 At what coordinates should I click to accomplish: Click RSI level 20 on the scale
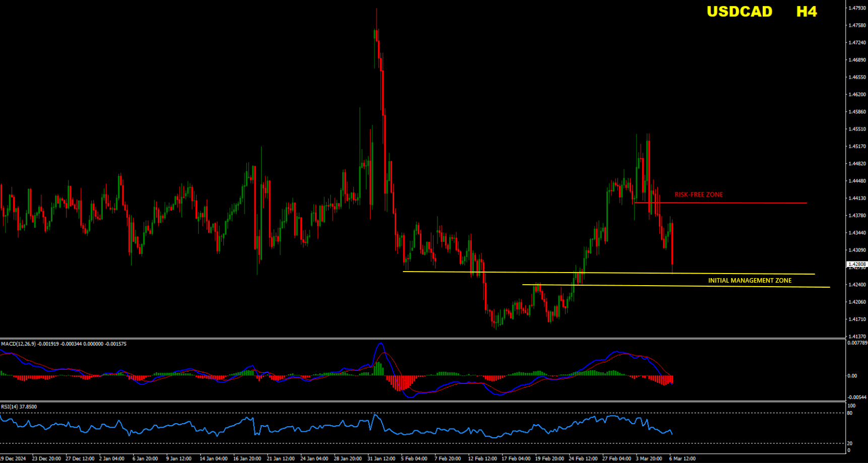(850, 443)
